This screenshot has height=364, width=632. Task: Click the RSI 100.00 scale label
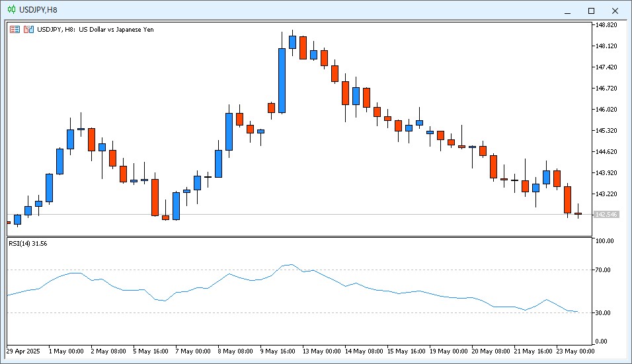(x=605, y=240)
